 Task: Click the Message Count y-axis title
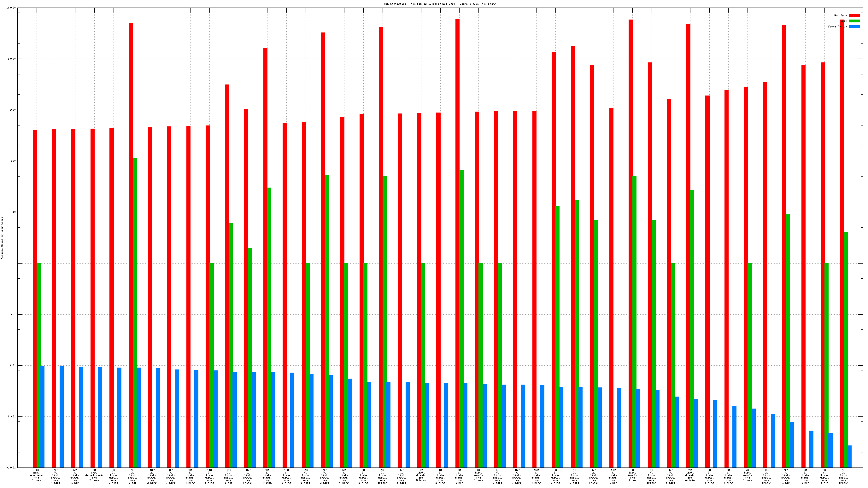[x=2, y=238]
